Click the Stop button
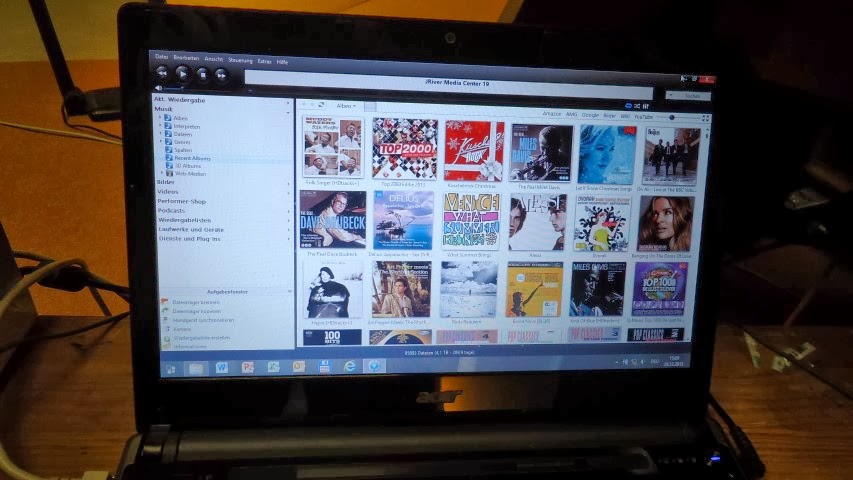Screen dimensions: 853x480 202,75
